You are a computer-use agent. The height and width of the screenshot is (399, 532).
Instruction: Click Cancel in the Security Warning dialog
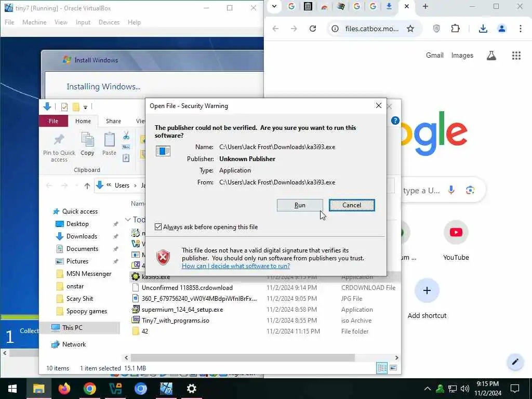352,205
